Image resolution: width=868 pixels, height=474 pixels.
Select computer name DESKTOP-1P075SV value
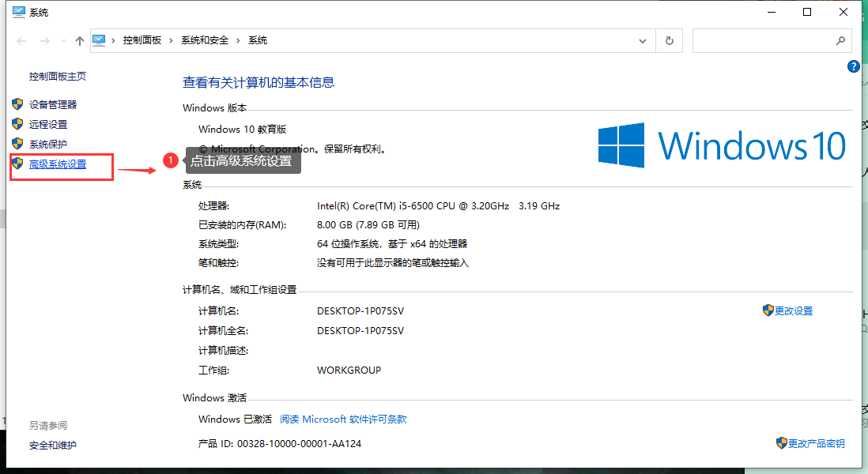pyautogui.click(x=360, y=310)
